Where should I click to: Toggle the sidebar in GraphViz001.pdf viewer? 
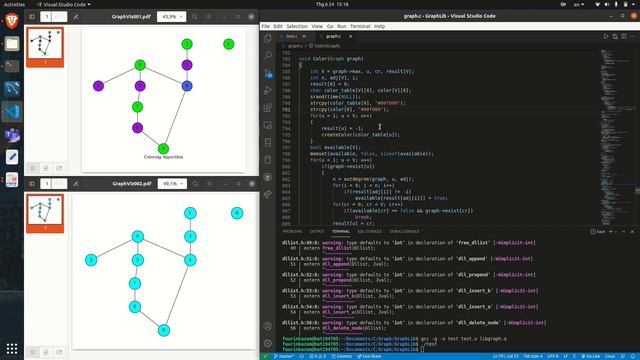coord(32,17)
